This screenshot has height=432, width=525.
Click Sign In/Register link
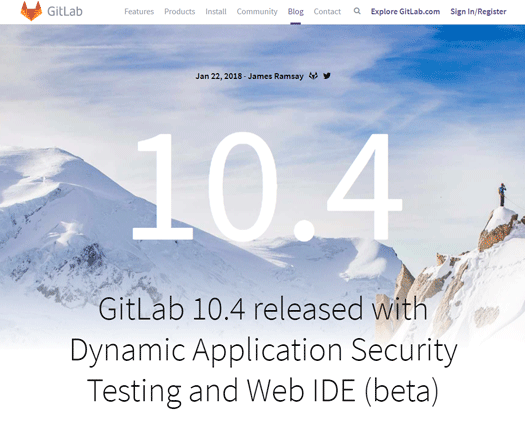[x=478, y=12]
